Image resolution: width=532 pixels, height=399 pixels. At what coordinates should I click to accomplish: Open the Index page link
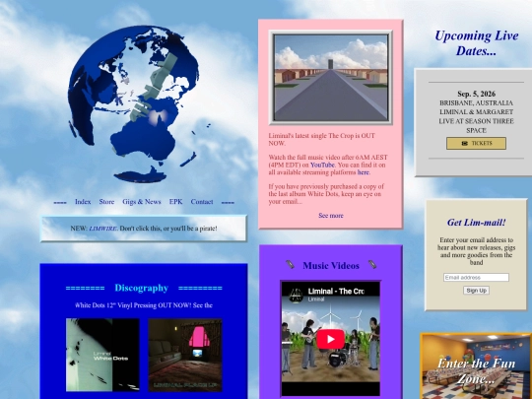(83, 202)
